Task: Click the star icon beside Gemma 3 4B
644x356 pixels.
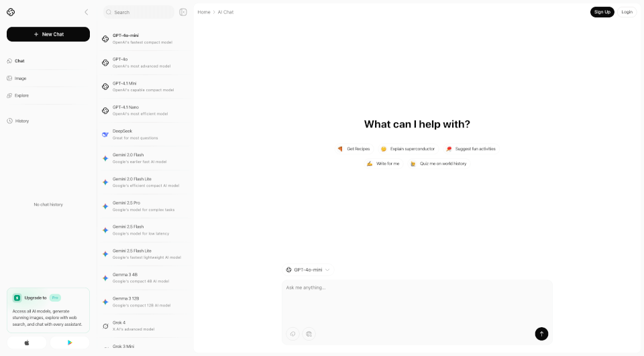Action: click(x=105, y=278)
